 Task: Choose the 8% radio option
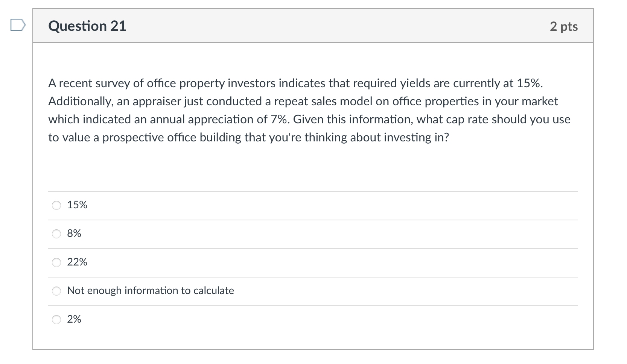coord(56,234)
